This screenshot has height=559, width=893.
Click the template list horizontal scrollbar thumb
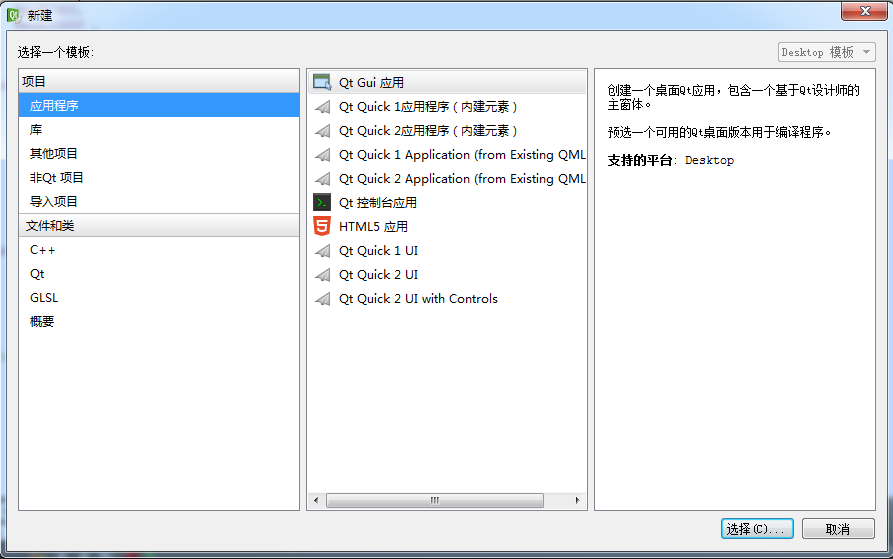click(x=435, y=500)
